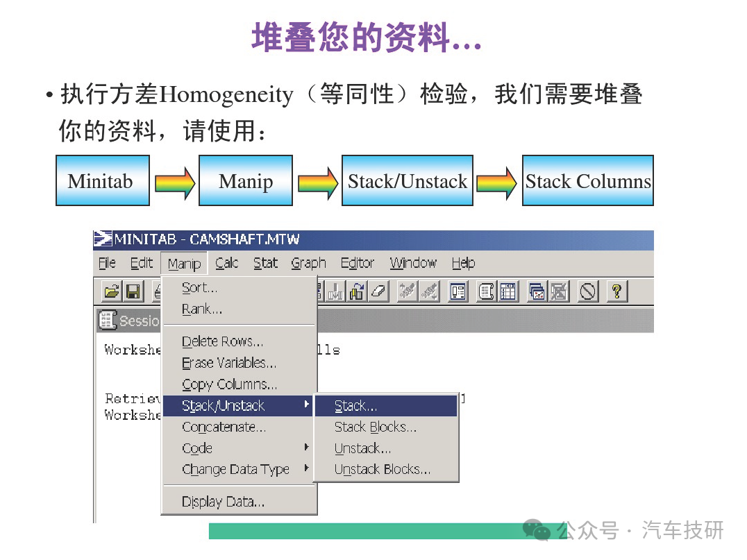Choose Rank... from the Manip menu

click(x=239, y=309)
